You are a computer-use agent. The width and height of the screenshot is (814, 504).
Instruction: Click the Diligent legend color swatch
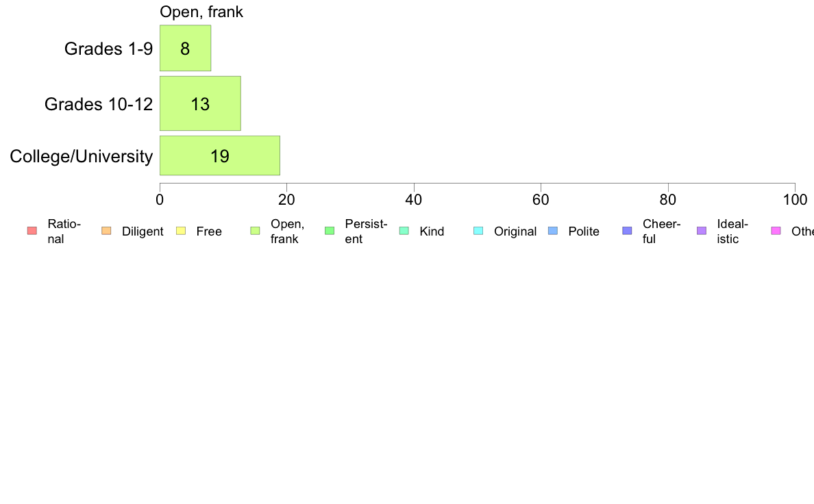(x=106, y=231)
